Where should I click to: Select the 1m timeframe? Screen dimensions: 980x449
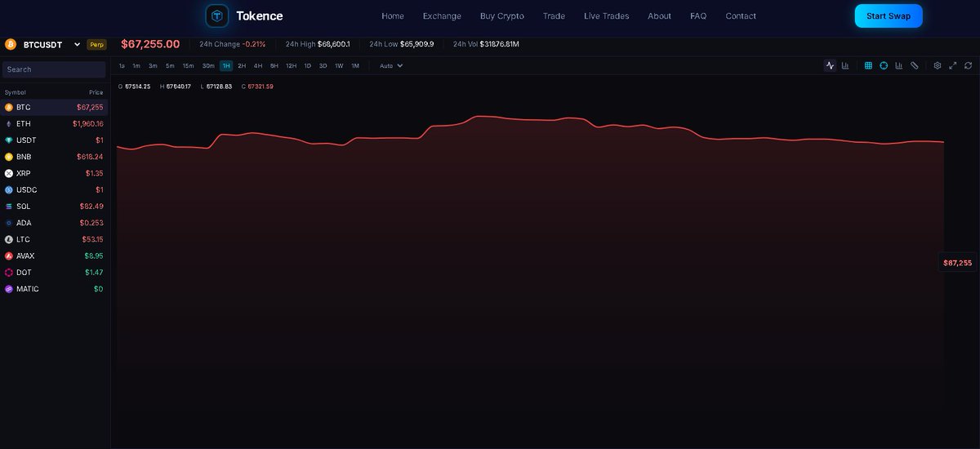click(x=136, y=65)
